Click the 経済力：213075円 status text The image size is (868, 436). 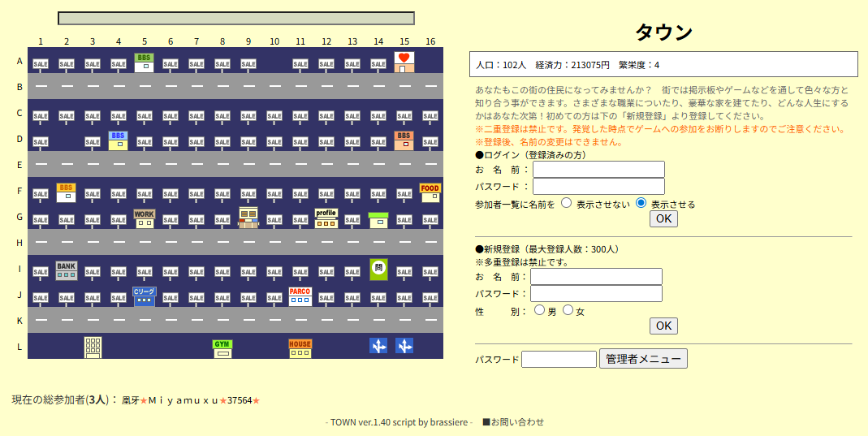tap(572, 65)
